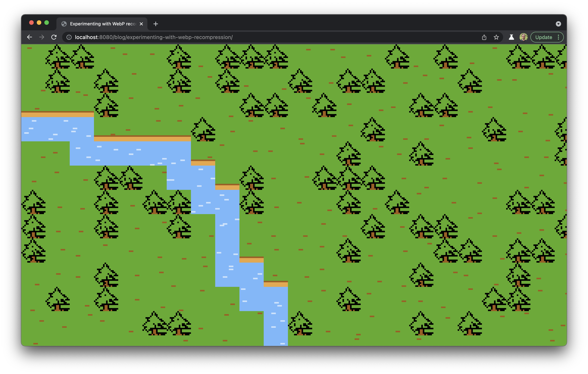The width and height of the screenshot is (588, 374).
Task: Open the user profile avatar
Action: [523, 37]
